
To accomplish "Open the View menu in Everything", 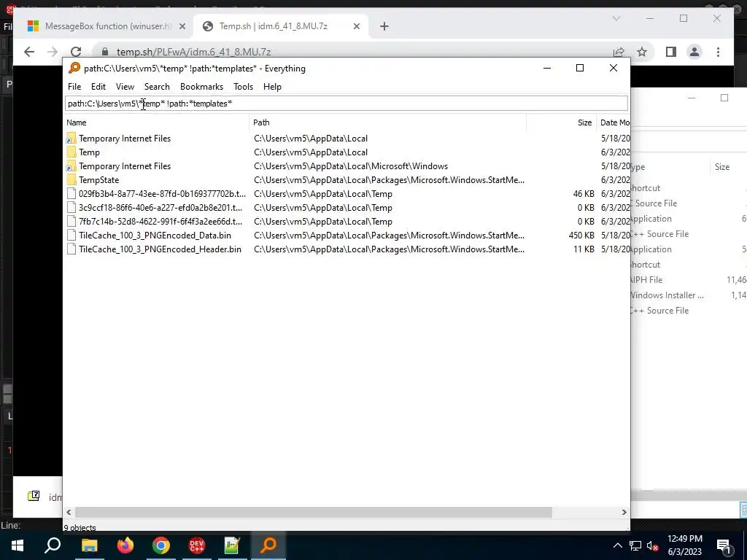I will (x=125, y=87).
